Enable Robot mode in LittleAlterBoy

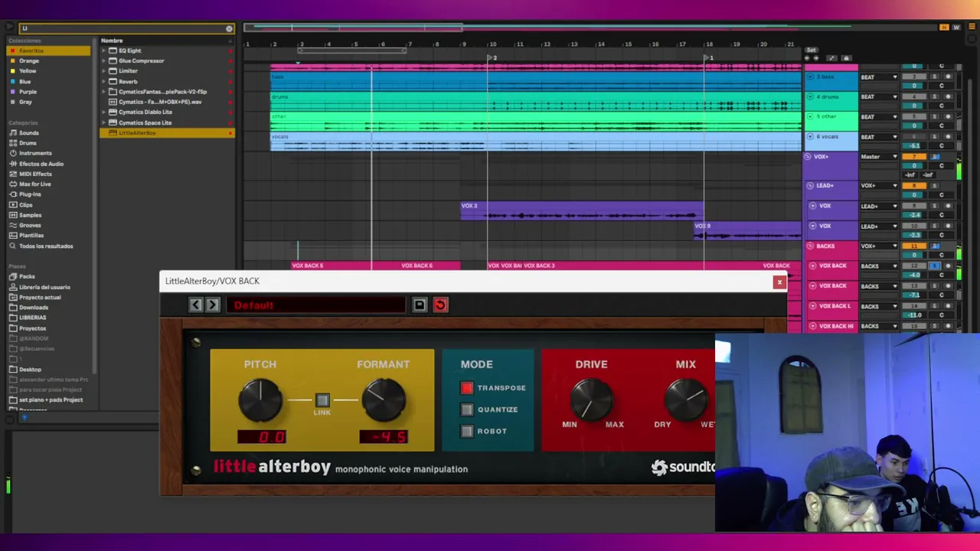point(467,431)
